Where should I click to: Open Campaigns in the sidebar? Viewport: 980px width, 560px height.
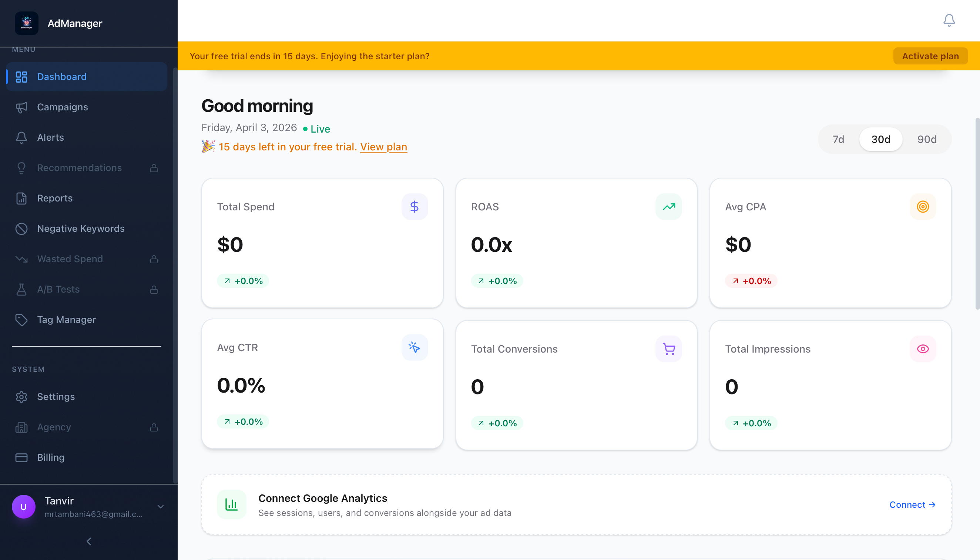(x=62, y=107)
